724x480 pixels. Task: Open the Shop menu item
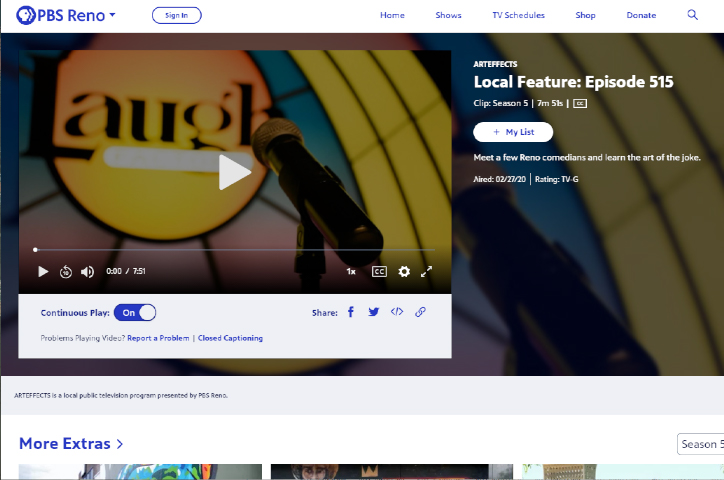(x=585, y=15)
